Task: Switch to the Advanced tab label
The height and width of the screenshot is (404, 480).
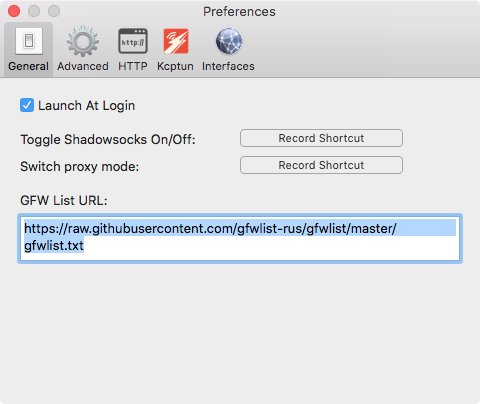Action: tap(83, 66)
